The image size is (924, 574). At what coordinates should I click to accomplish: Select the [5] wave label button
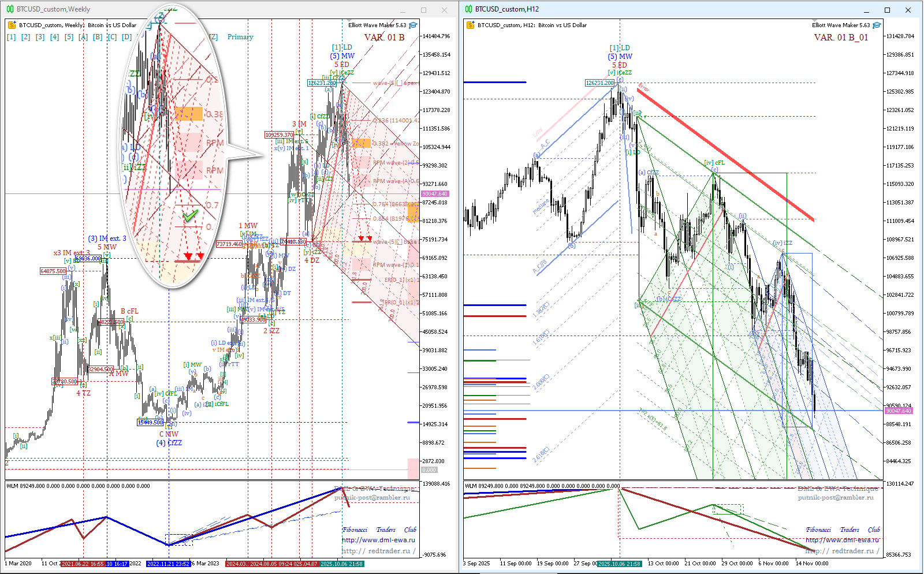coord(69,37)
